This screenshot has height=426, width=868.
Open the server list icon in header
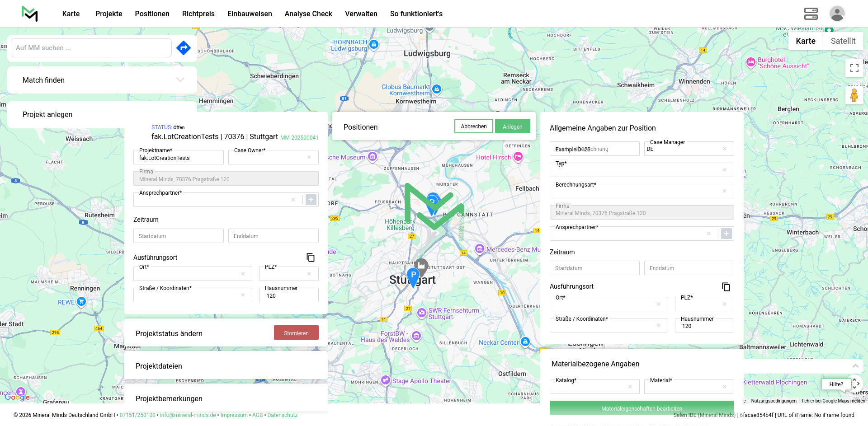811,14
